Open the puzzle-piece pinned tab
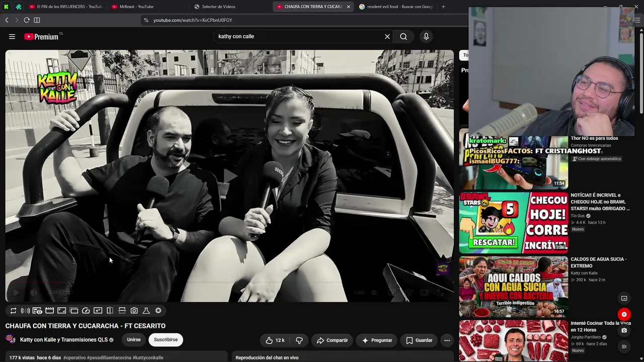Image resolution: width=644 pixels, height=362 pixels. [19, 7]
